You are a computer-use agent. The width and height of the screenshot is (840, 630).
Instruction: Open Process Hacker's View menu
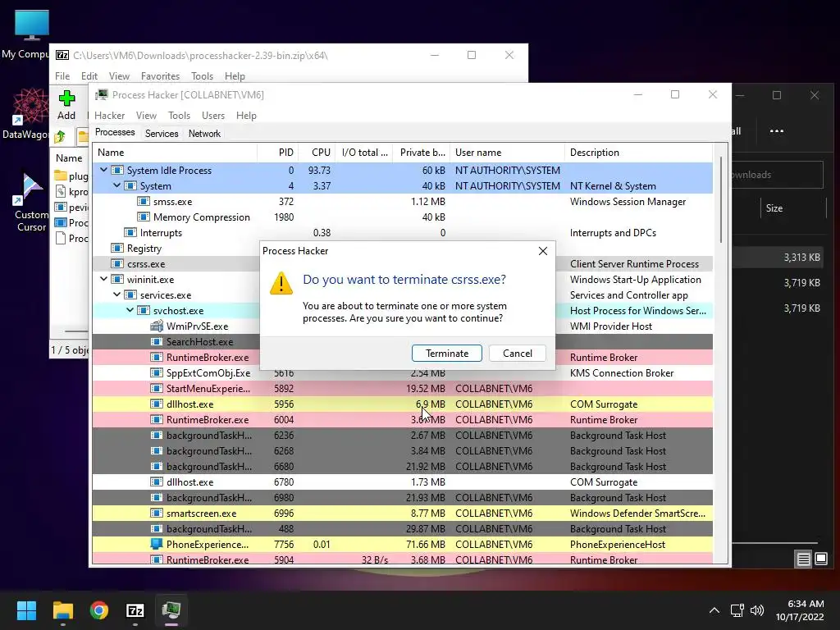pyautogui.click(x=146, y=115)
